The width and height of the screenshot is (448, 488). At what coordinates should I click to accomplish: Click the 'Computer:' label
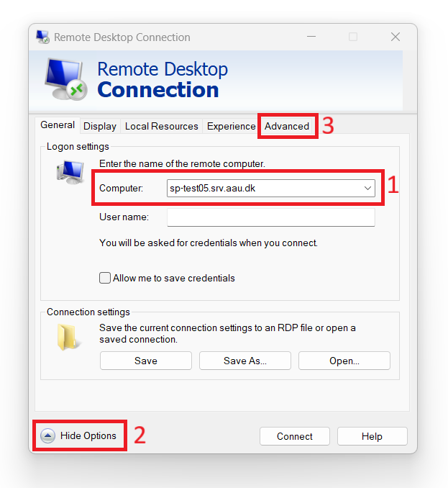click(x=121, y=189)
